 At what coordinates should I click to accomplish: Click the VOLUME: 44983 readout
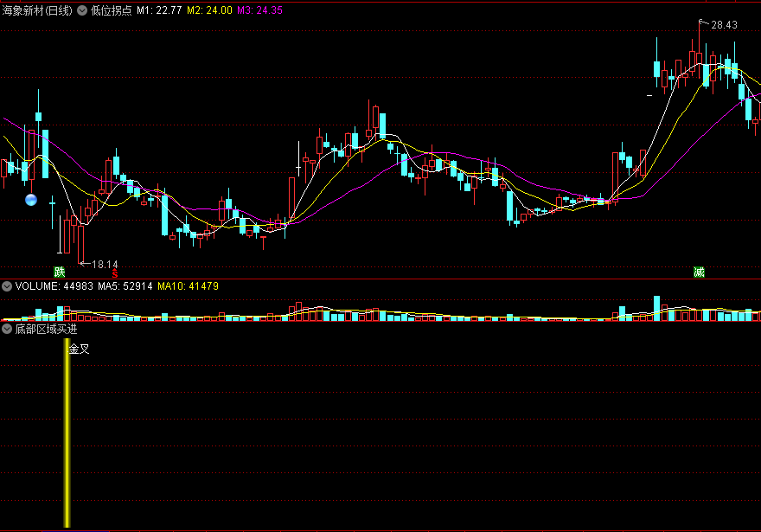[x=54, y=286]
